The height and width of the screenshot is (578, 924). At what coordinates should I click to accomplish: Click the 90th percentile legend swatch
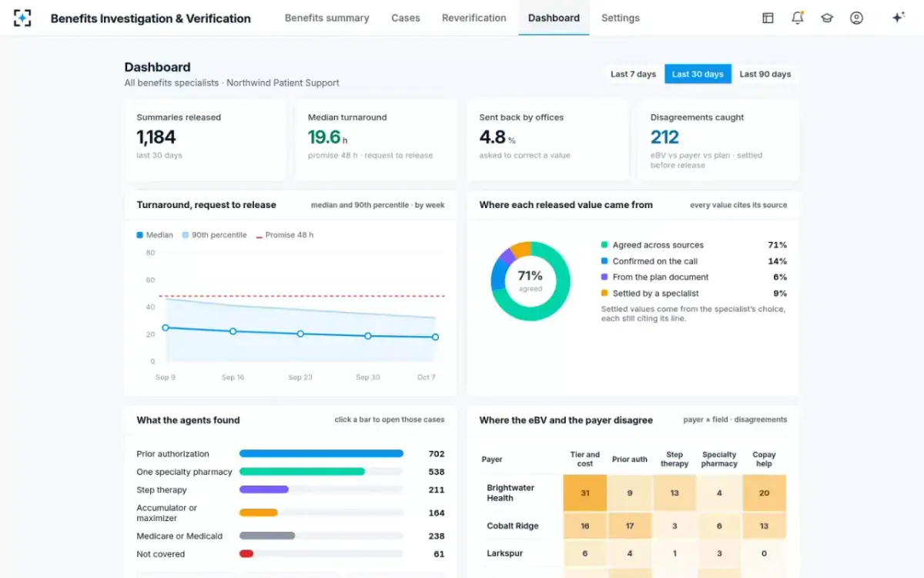click(186, 235)
